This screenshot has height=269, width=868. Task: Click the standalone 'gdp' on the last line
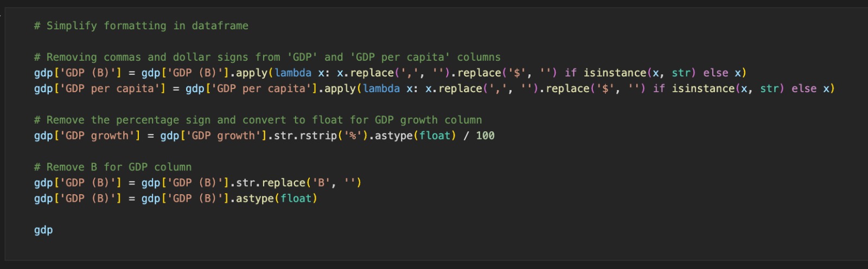tap(43, 230)
